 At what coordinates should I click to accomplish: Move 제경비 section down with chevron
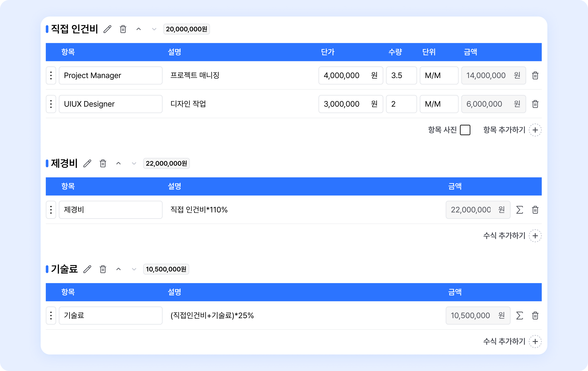pos(134,163)
